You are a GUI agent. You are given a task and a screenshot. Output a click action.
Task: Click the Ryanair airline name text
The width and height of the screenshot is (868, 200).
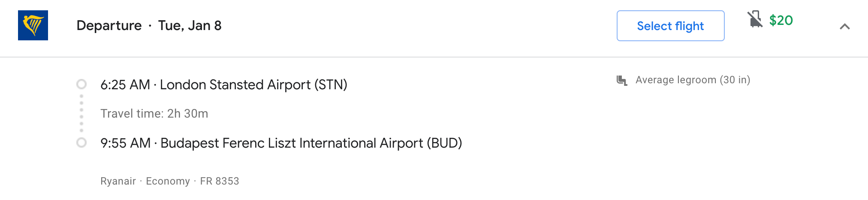pos(118,181)
